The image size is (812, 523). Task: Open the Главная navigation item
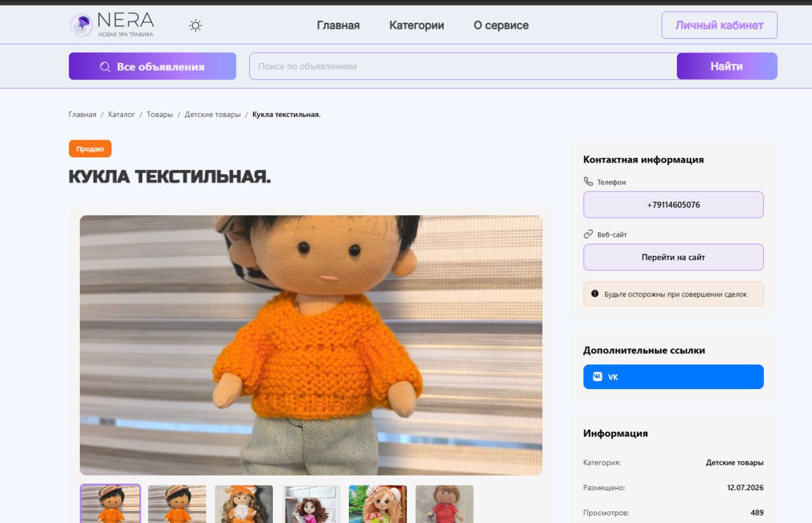tap(338, 25)
